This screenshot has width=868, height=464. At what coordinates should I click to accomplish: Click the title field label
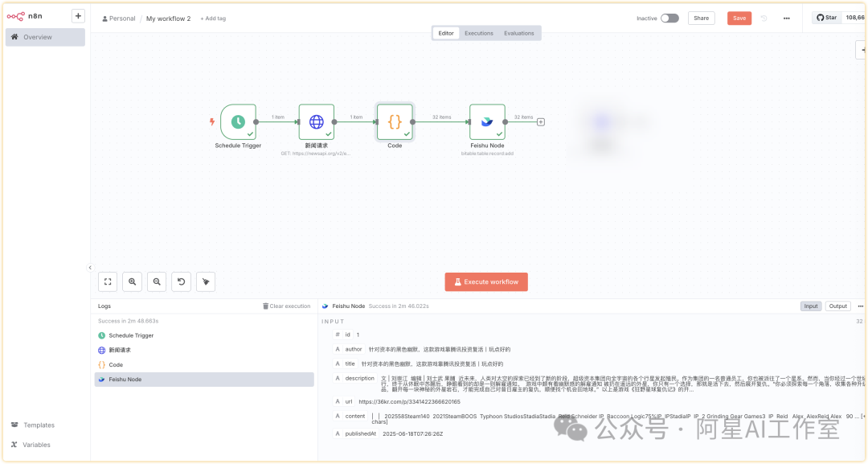(x=350, y=363)
